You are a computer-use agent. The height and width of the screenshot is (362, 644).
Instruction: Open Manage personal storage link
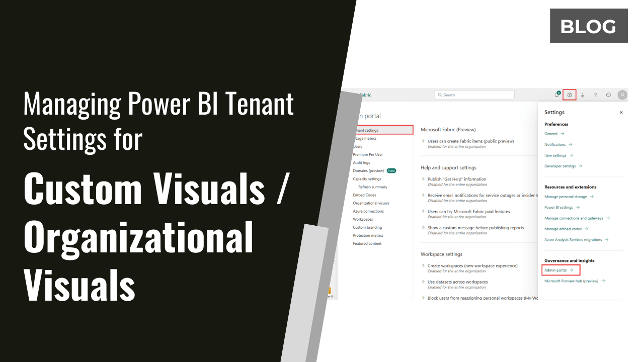pyautogui.click(x=569, y=197)
